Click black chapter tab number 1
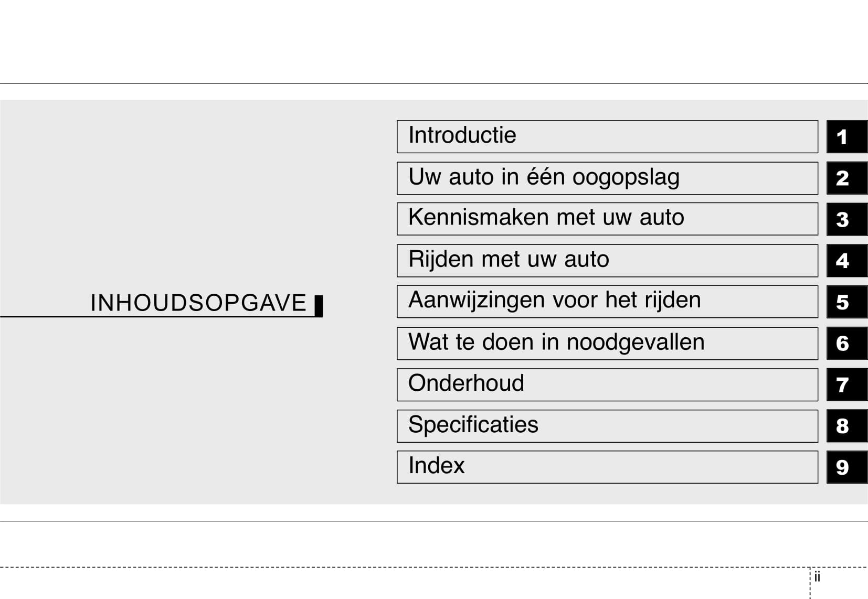868x599 pixels. point(846,137)
